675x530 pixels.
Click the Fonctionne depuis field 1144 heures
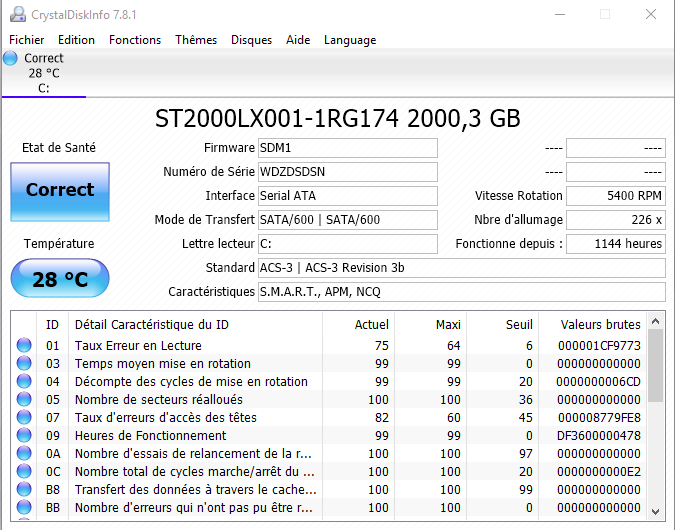(616, 244)
